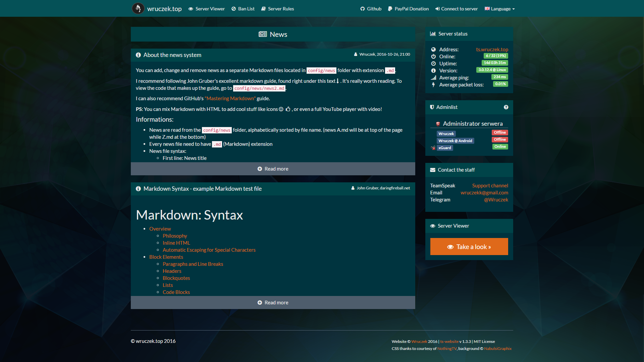Select the Ban List menu item

click(243, 8)
